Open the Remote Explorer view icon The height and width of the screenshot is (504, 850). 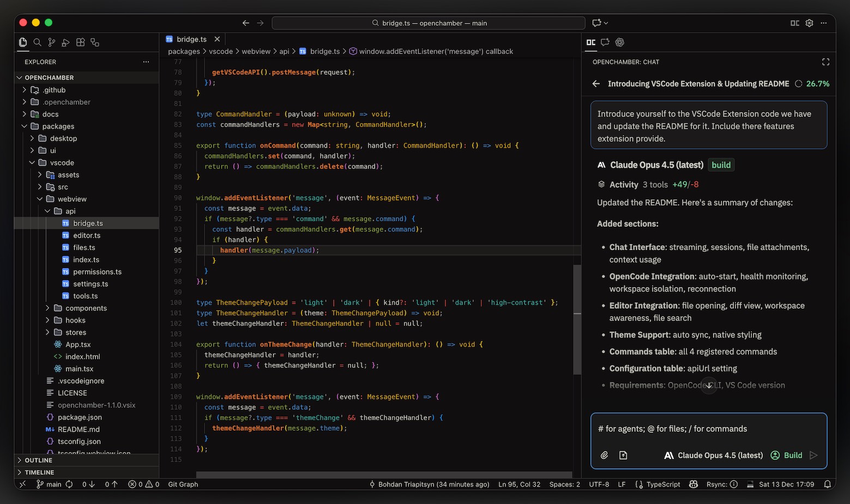(95, 42)
